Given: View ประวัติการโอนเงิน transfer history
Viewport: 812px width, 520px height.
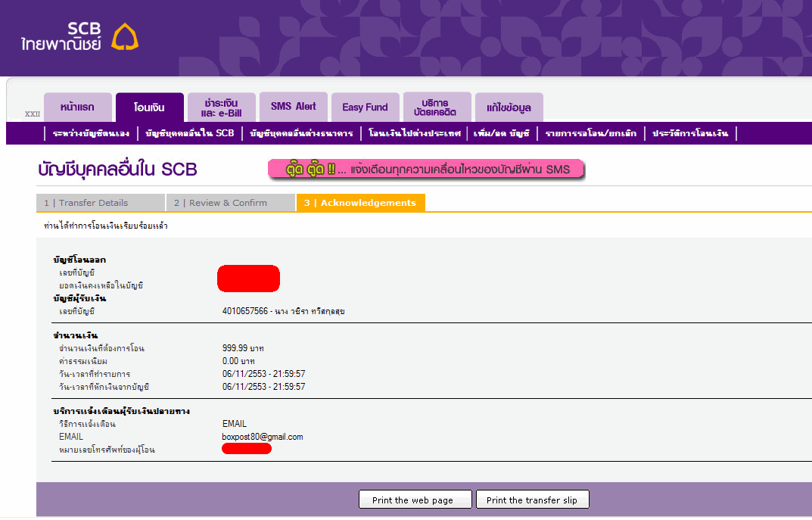Looking at the screenshot, I should coord(690,134).
